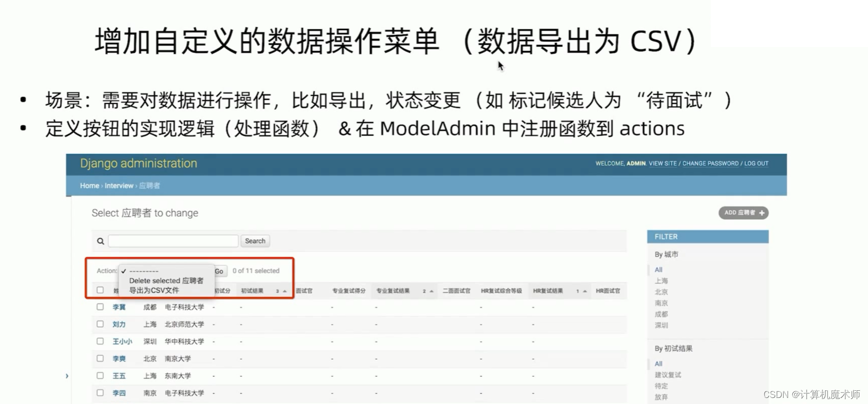Screen dimensions: 868x404
Task: Click the search magnifier icon
Action: [101, 241]
